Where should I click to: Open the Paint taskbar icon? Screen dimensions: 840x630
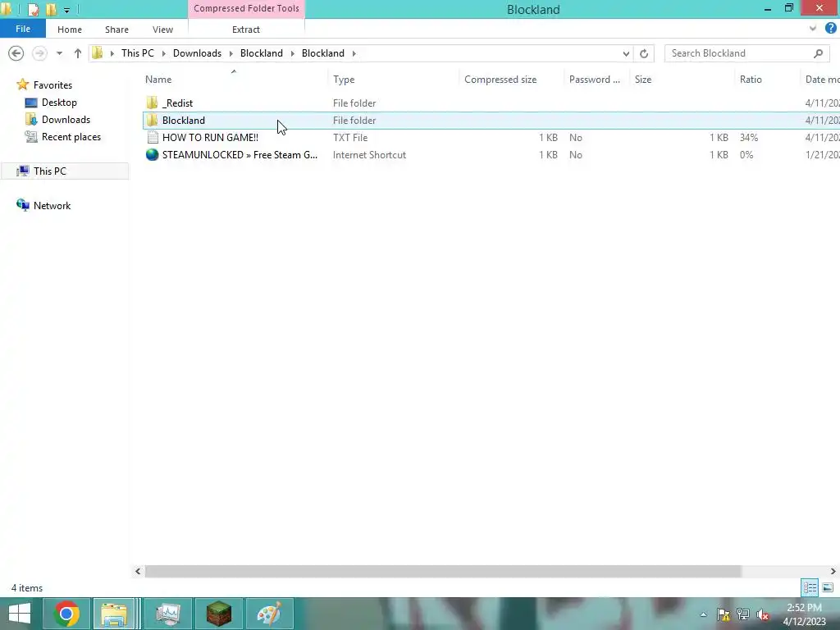(x=269, y=614)
